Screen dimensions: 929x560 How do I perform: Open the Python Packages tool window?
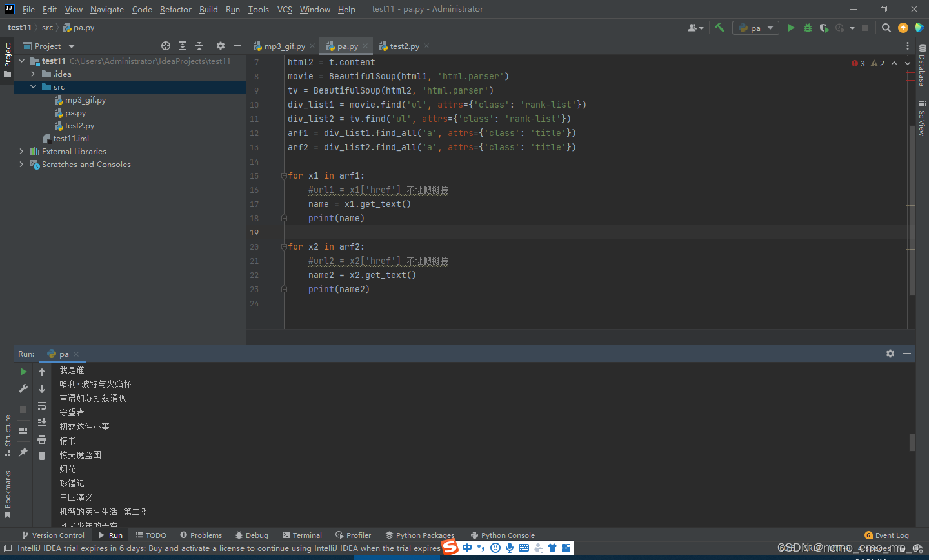click(x=420, y=535)
